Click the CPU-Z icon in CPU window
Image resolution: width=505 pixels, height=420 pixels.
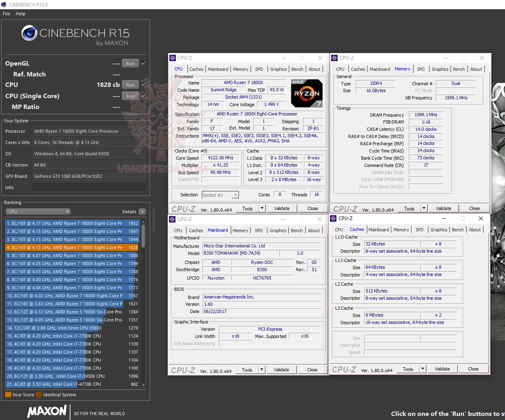173,58
